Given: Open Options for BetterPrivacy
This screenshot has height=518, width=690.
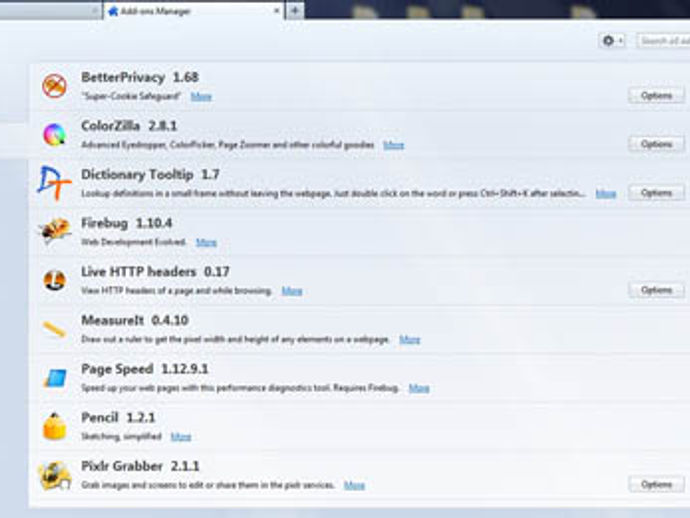Looking at the screenshot, I should (x=656, y=96).
